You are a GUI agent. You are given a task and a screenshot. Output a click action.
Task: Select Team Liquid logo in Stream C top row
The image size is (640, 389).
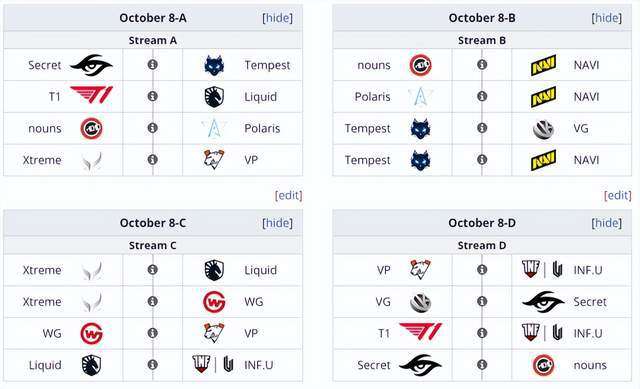tap(214, 270)
